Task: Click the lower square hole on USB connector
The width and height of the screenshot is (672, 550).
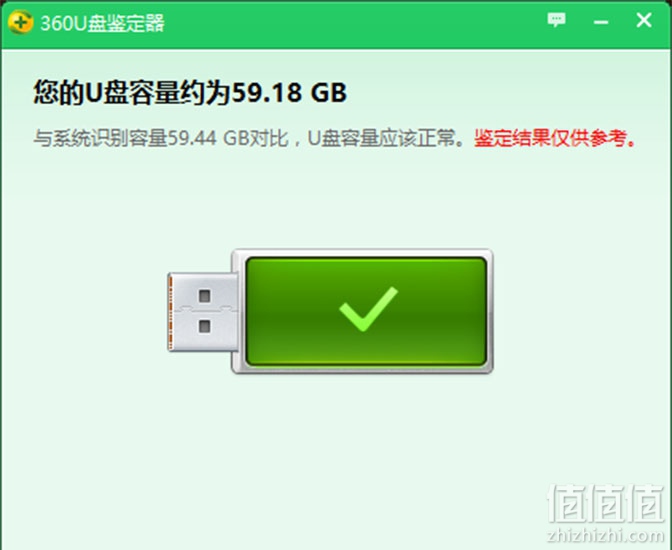Action: (x=204, y=326)
